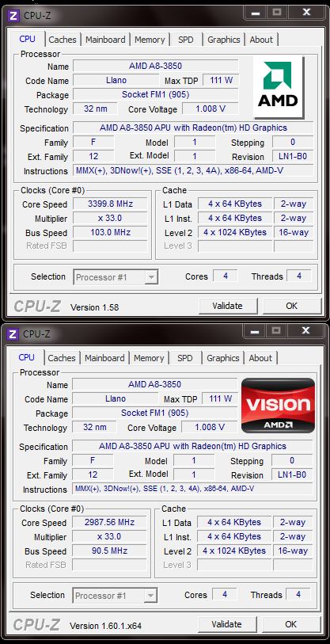Click the Bus Speed value 90.5 MHz

point(109,551)
